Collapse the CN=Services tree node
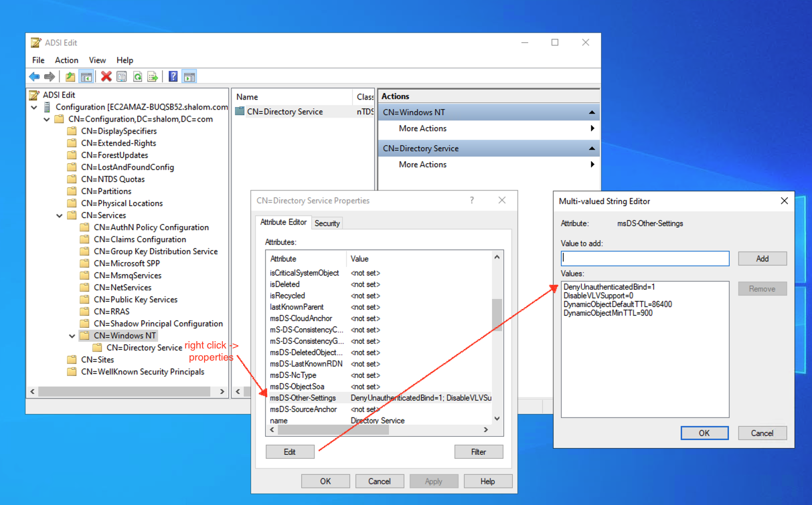 60,215
